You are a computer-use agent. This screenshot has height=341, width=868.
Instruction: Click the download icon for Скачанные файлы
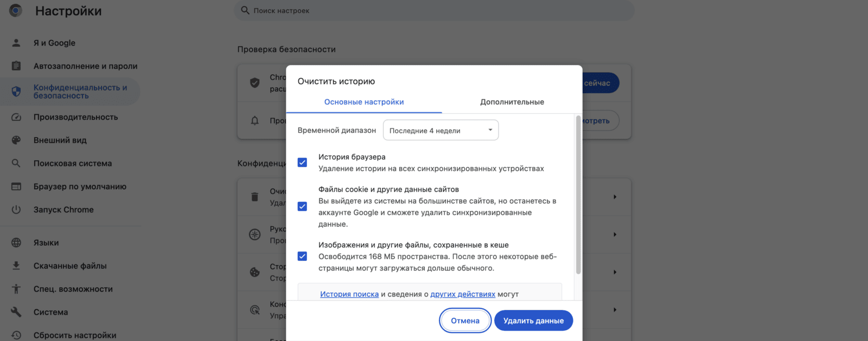(16, 266)
